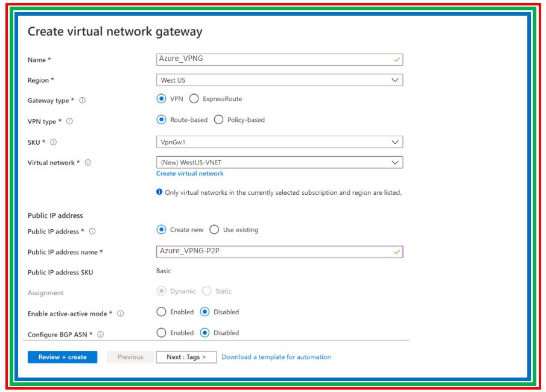The width and height of the screenshot is (546, 392).
Task: Enable Configure BGP ASN option
Action: (x=161, y=333)
